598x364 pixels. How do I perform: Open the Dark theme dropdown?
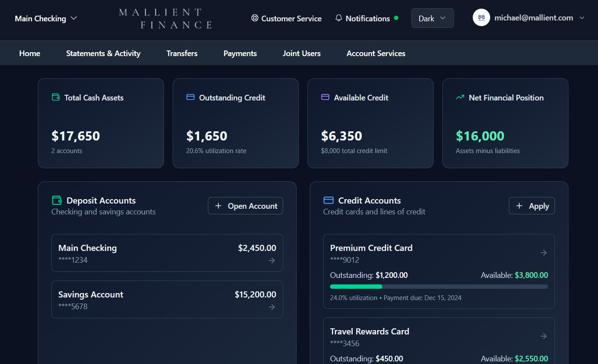coord(432,18)
